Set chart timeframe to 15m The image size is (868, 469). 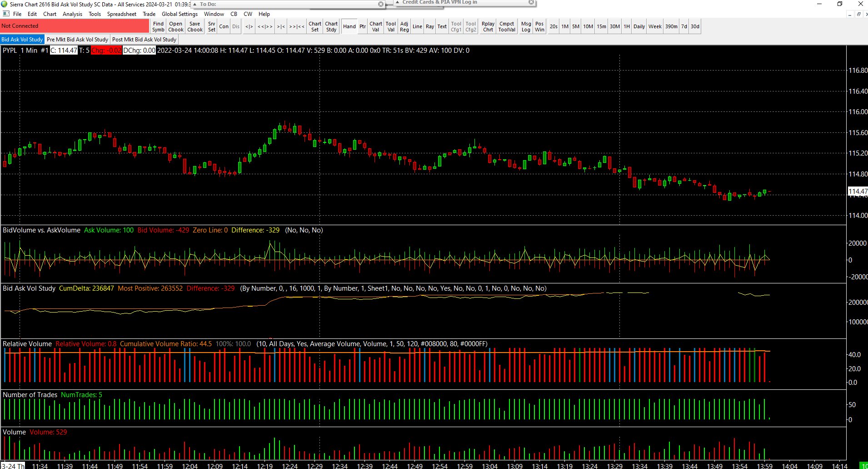[602, 26]
